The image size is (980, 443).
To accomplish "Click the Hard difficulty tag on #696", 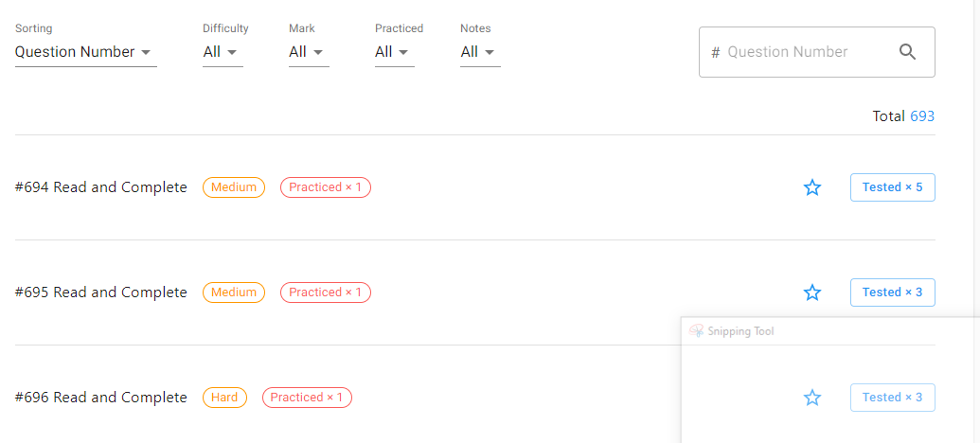I will pyautogui.click(x=224, y=398).
